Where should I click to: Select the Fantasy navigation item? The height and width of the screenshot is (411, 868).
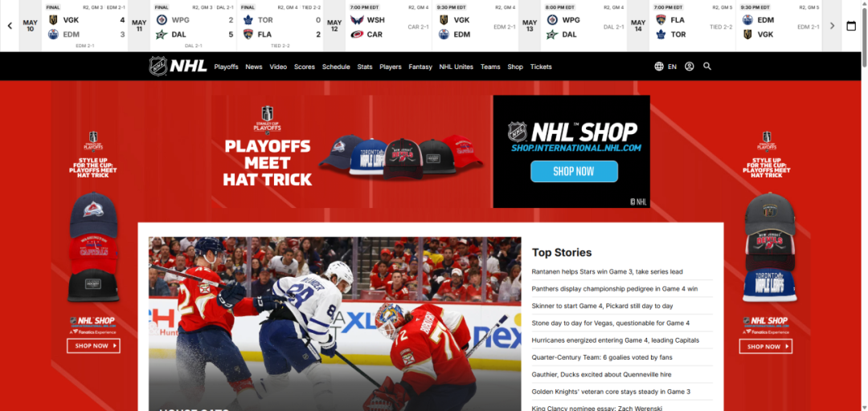click(420, 67)
